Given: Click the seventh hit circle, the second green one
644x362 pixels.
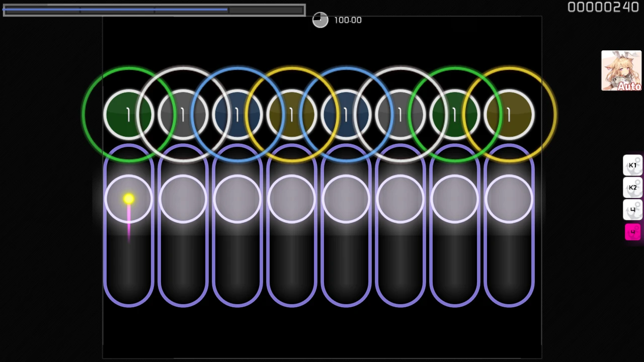Looking at the screenshot, I should (x=454, y=115).
